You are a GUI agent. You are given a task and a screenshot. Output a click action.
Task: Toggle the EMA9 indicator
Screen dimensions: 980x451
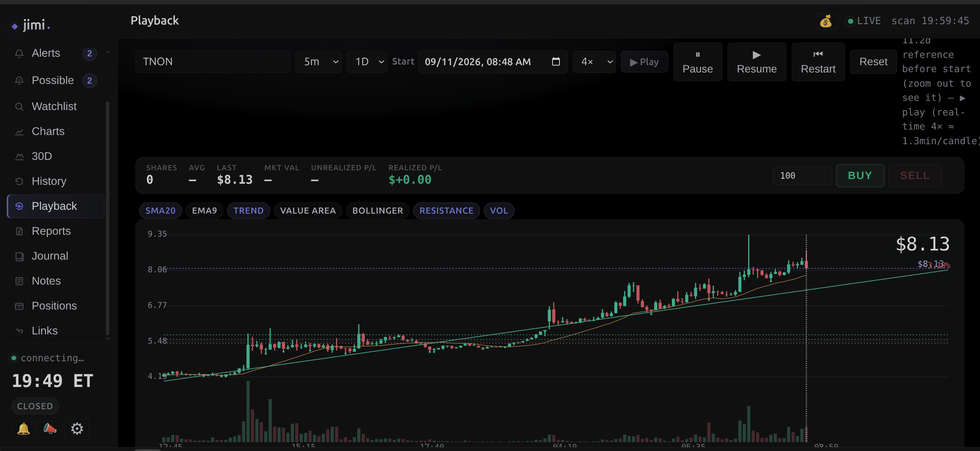click(205, 211)
